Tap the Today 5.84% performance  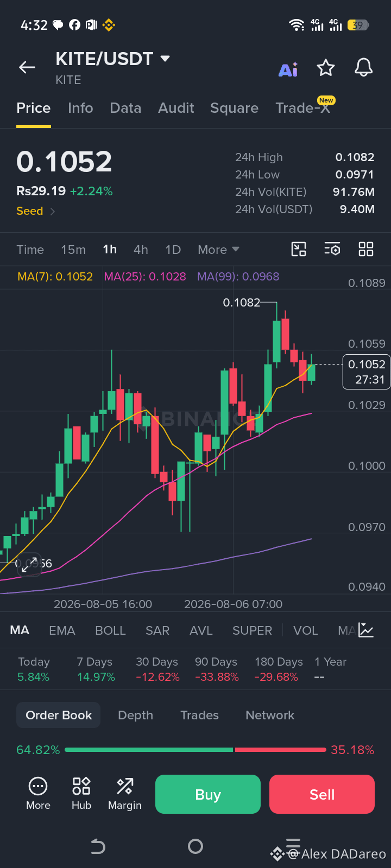click(34, 669)
